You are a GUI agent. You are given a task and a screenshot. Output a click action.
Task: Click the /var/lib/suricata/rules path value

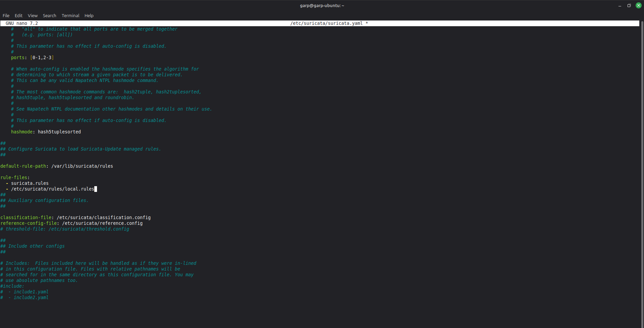(82, 166)
